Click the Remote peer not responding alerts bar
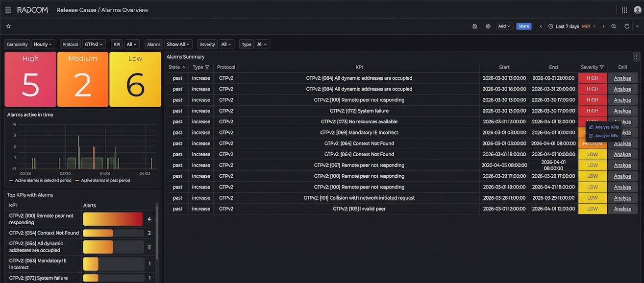Viewport: 644px width, 283px height. pos(113,219)
